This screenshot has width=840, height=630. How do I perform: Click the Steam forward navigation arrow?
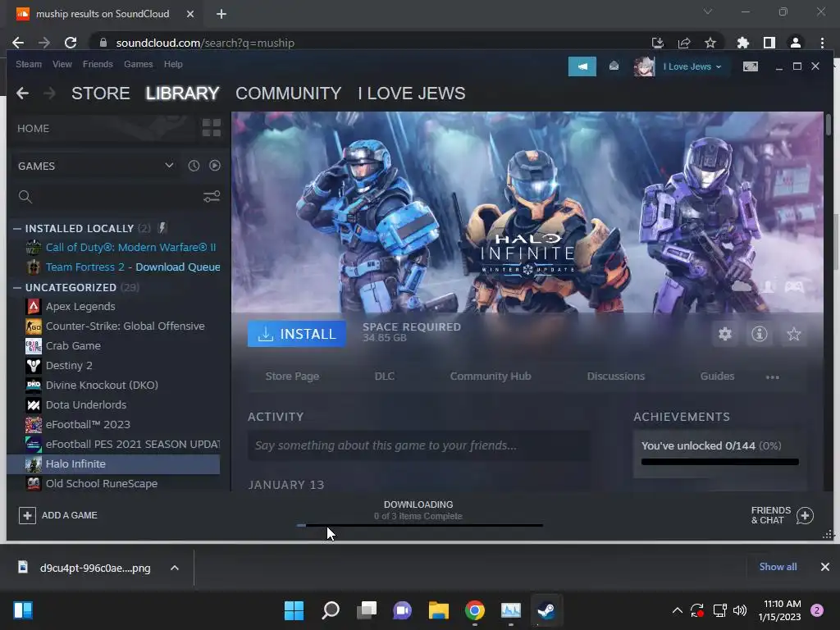[x=49, y=94]
